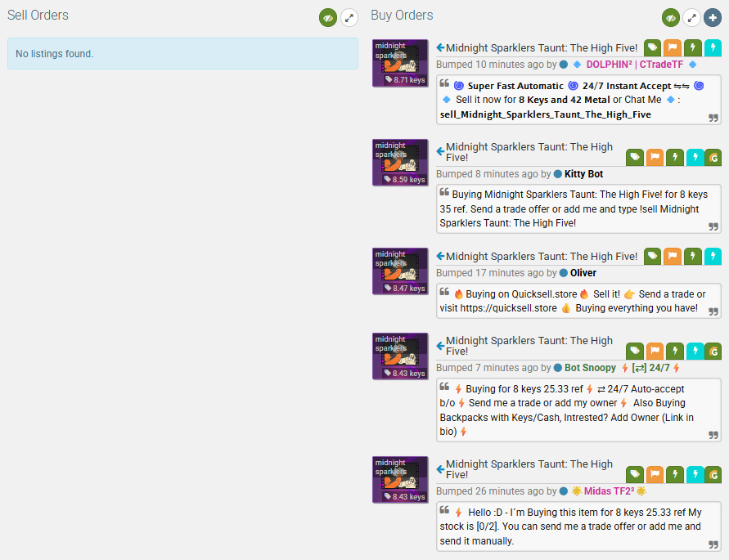Click green lightning bolt on Oliver listing
This screenshot has height=560, width=729.
(x=693, y=256)
